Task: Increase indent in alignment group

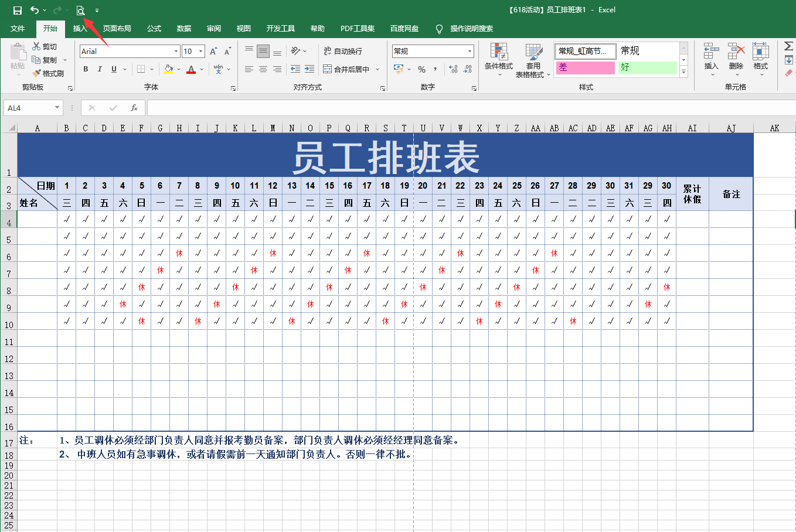Action: pyautogui.click(x=309, y=69)
